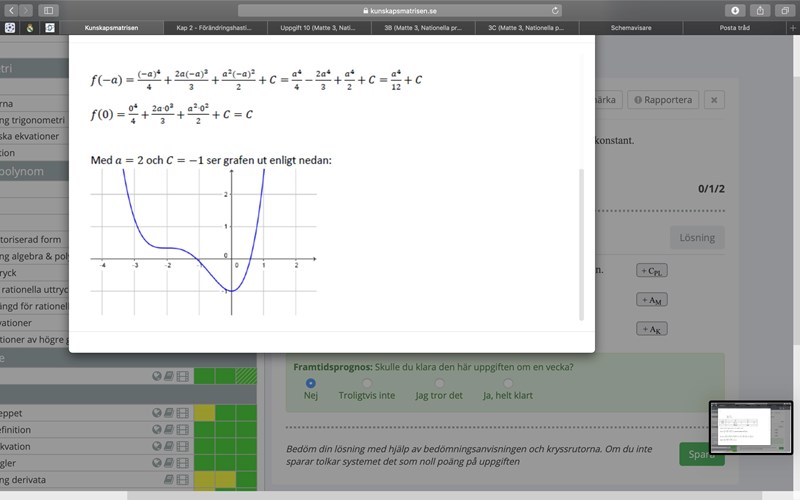The image size is (800, 500).
Task: Click the Safari sidebar toggle icon
Action: click(x=47, y=10)
